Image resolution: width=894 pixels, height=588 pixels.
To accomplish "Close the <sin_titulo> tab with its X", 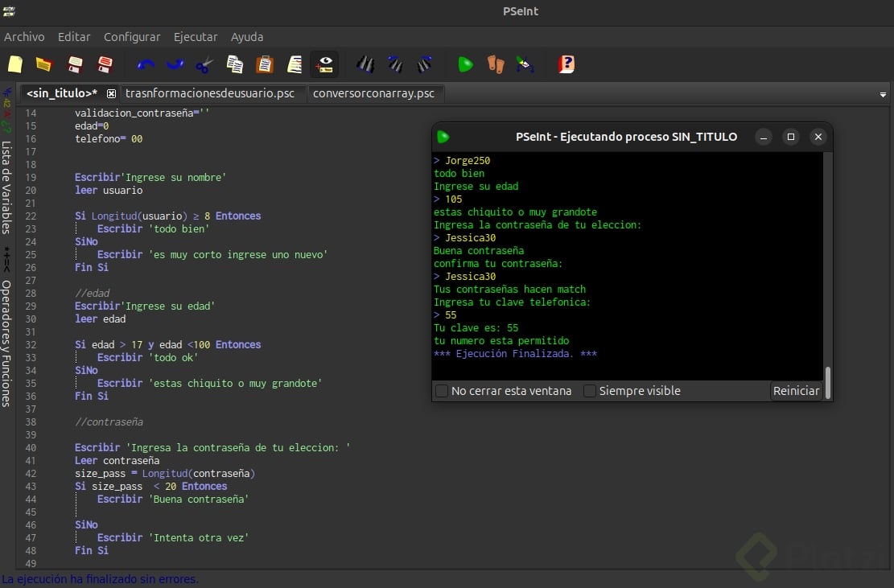I will click(112, 93).
